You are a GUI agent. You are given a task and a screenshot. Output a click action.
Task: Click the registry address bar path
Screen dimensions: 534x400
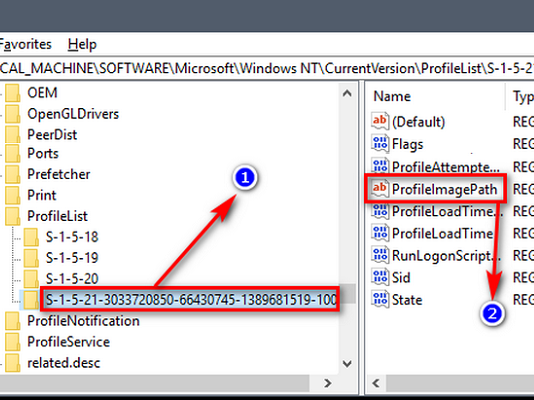pyautogui.click(x=267, y=68)
